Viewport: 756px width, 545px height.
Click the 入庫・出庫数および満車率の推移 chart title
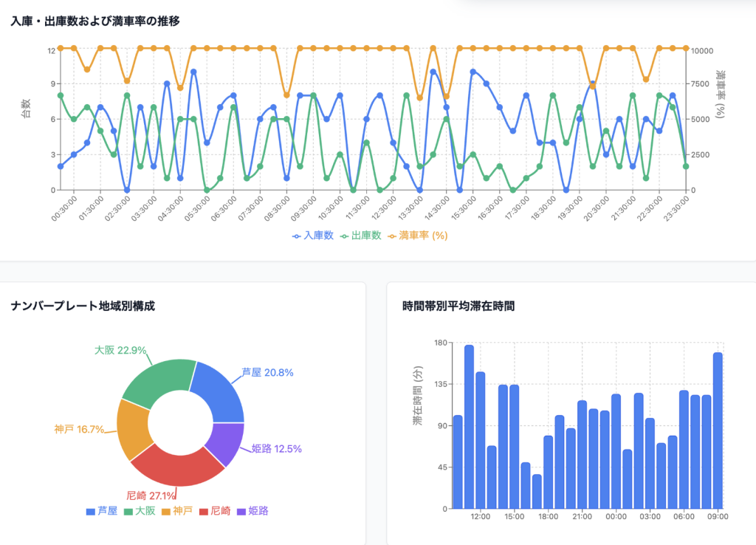pos(95,21)
